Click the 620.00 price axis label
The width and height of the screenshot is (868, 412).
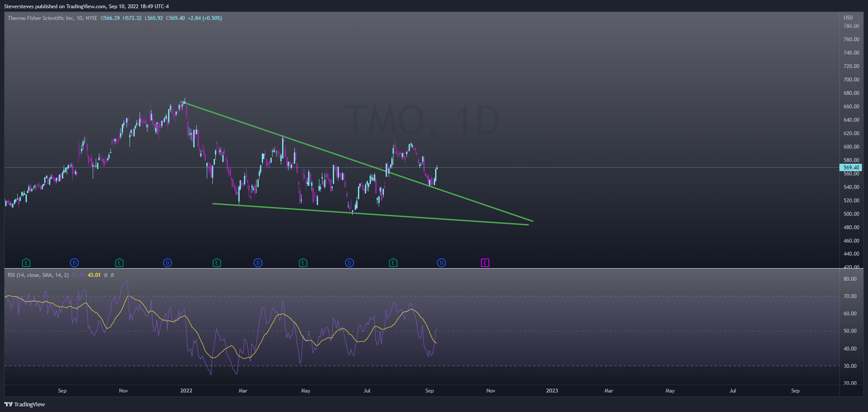click(851, 133)
